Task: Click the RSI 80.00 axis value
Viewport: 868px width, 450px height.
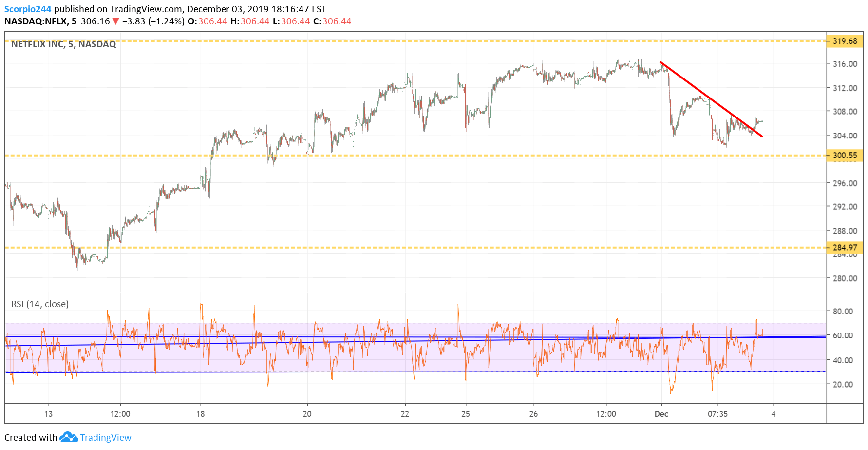Action: pyautogui.click(x=843, y=311)
